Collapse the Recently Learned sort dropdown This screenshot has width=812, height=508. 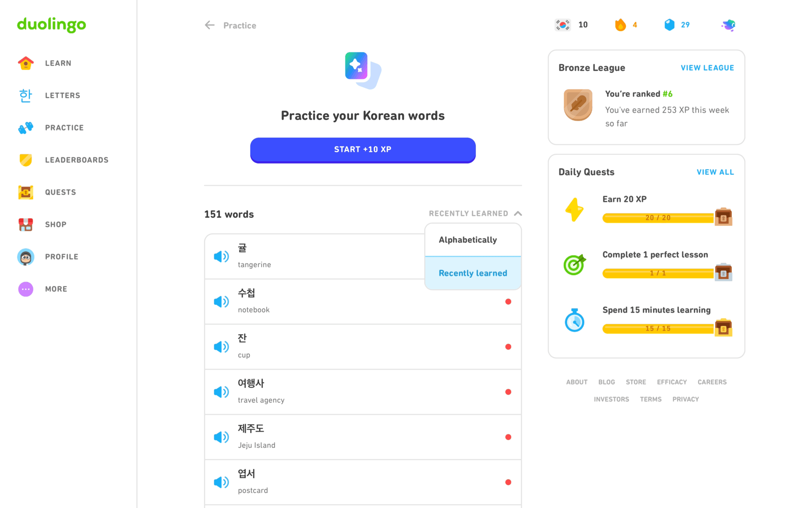point(475,213)
